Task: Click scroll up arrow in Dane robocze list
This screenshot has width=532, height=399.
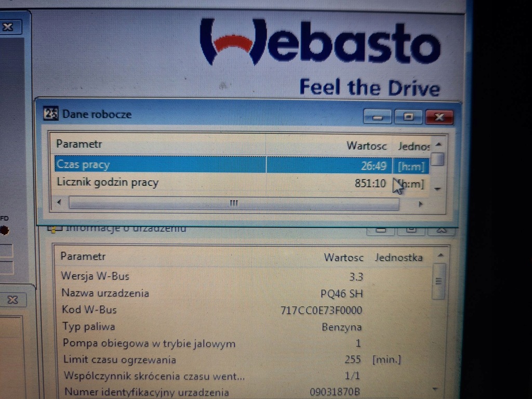Action: [x=438, y=144]
